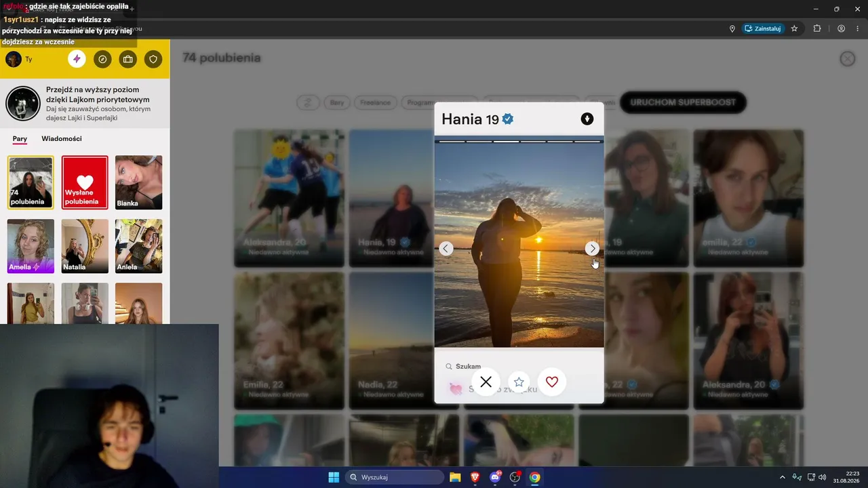The height and width of the screenshot is (488, 868).
Task: Click the purple lightning Boost icon
Action: (77, 59)
